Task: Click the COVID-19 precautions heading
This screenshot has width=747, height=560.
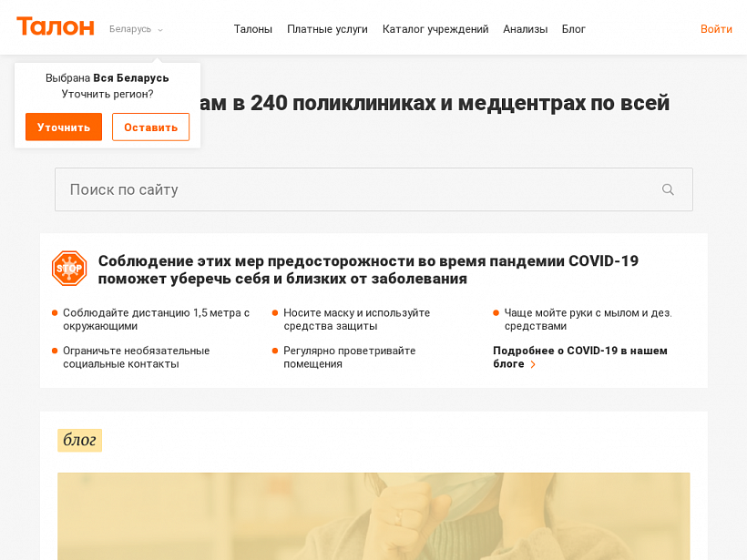Action: point(368,270)
